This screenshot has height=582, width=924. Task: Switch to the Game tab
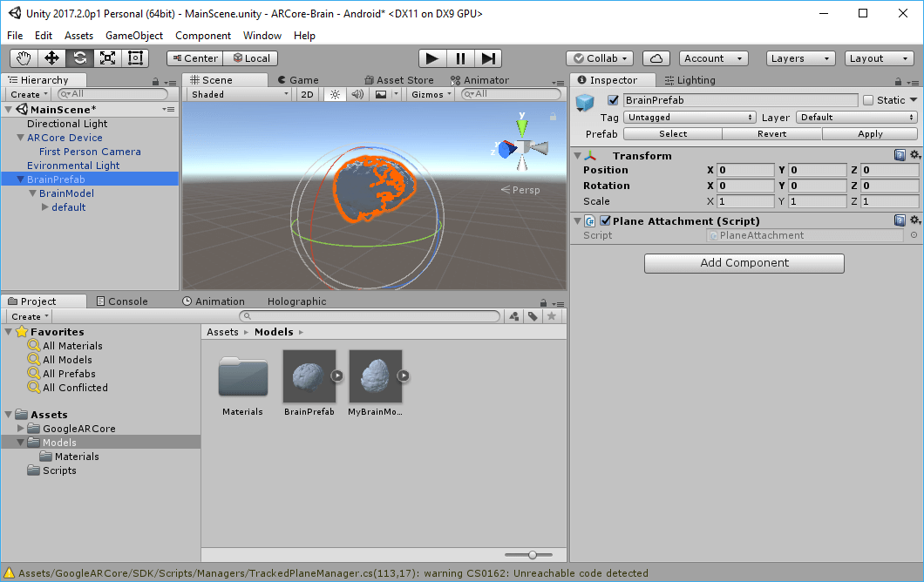point(298,80)
